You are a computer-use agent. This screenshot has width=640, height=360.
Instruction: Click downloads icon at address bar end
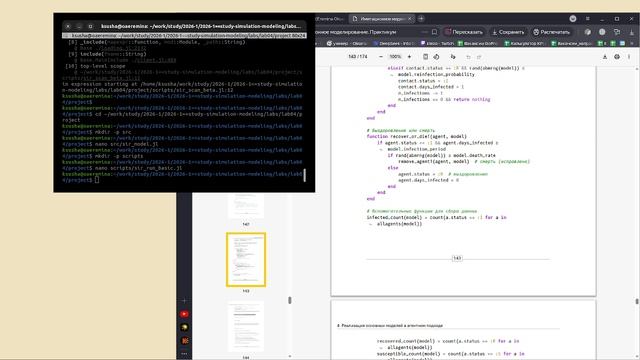[x=631, y=32]
